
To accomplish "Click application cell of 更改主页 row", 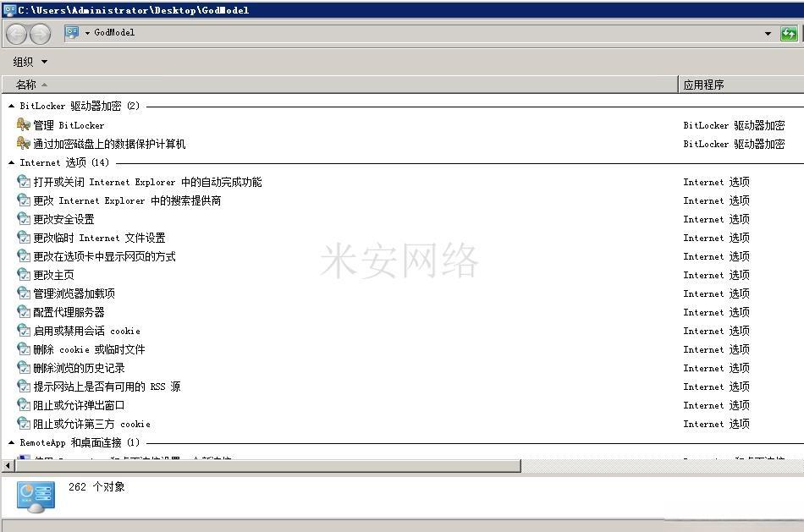I will (716, 275).
